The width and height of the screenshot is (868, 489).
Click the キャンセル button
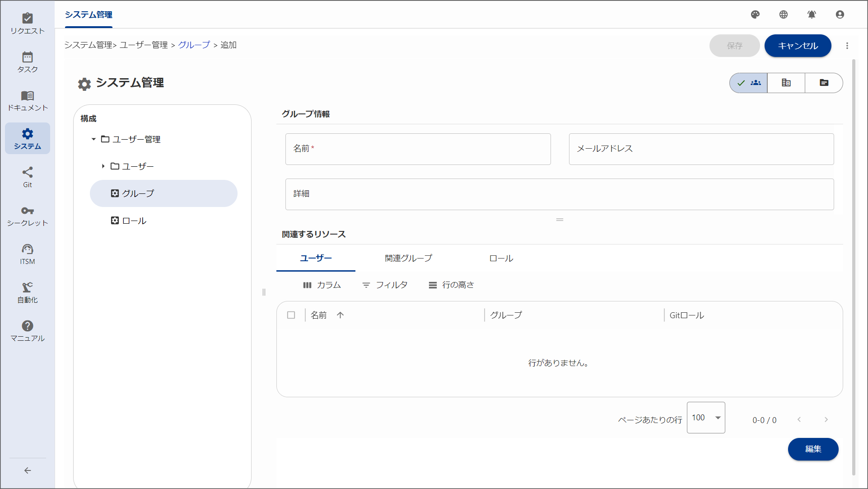coord(798,46)
